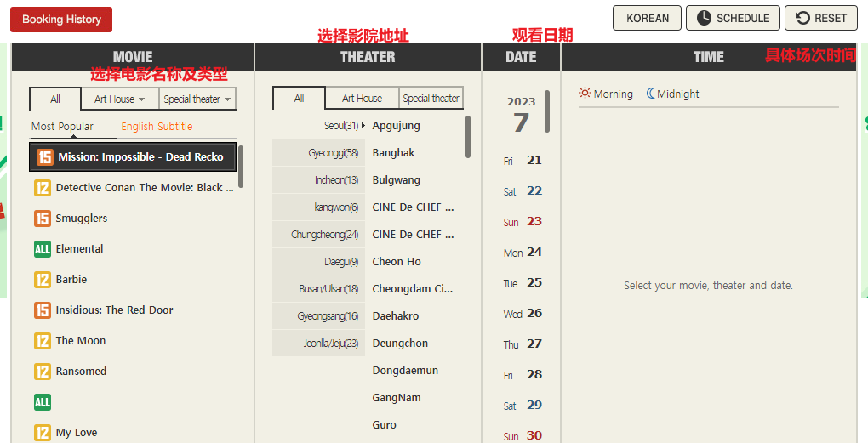
Task: Switch to Art House tab in Theater column
Action: (362, 99)
